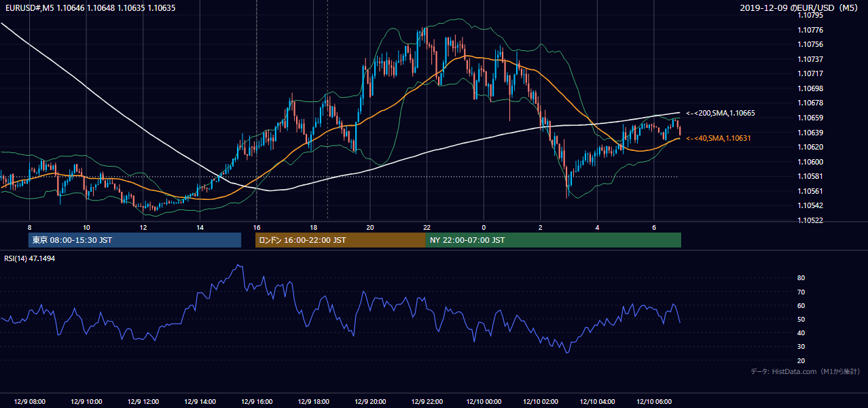Click price axis value 1.10639
This screenshot has width=868, height=408.
click(x=810, y=133)
